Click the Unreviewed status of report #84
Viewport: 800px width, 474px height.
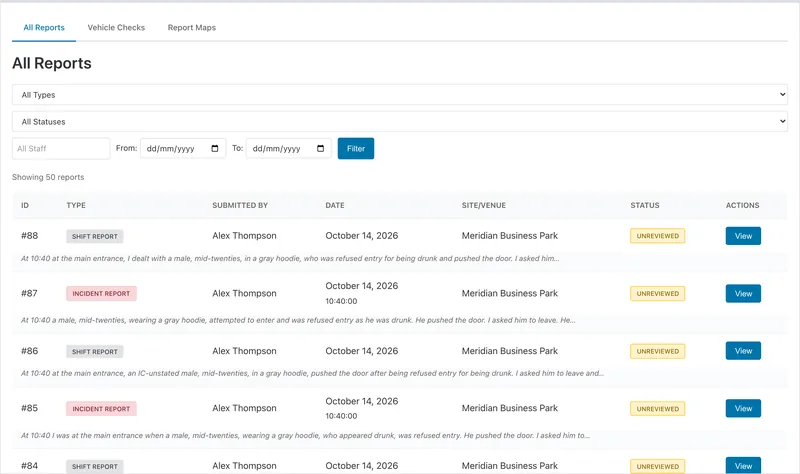[658, 466]
